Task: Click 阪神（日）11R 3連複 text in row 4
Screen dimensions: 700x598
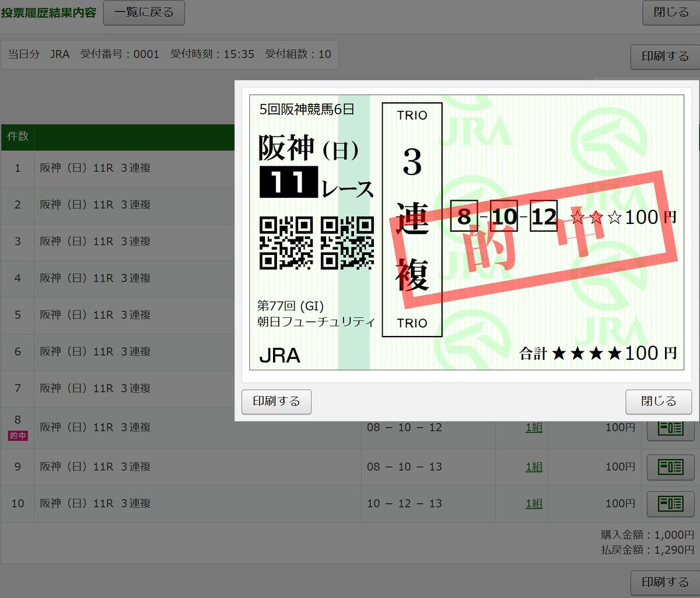Action: pyautogui.click(x=96, y=278)
